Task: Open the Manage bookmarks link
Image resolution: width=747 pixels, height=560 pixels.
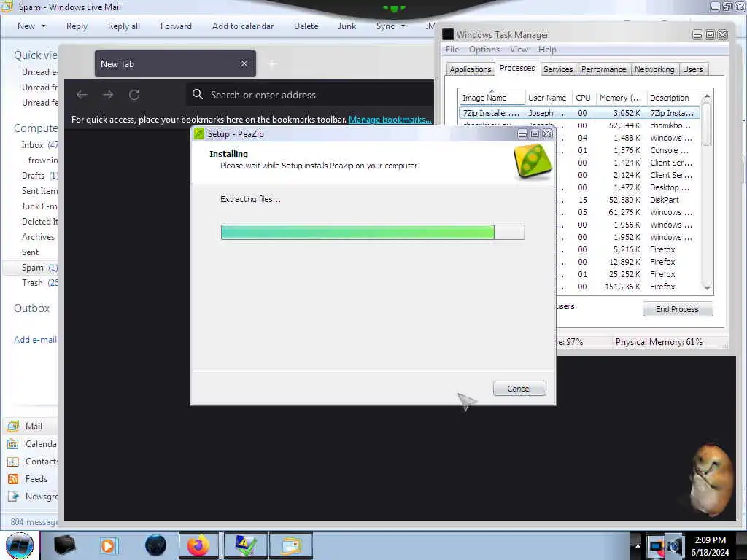Action: click(x=390, y=120)
